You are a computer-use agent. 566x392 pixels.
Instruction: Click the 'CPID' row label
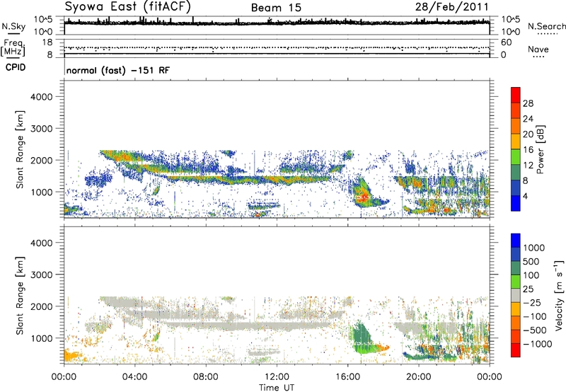tap(16, 67)
